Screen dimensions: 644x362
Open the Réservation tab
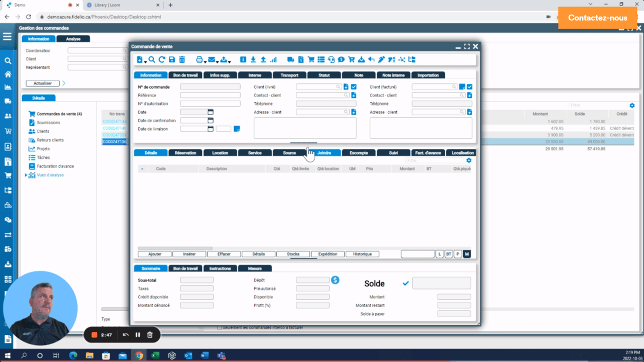[185, 153]
